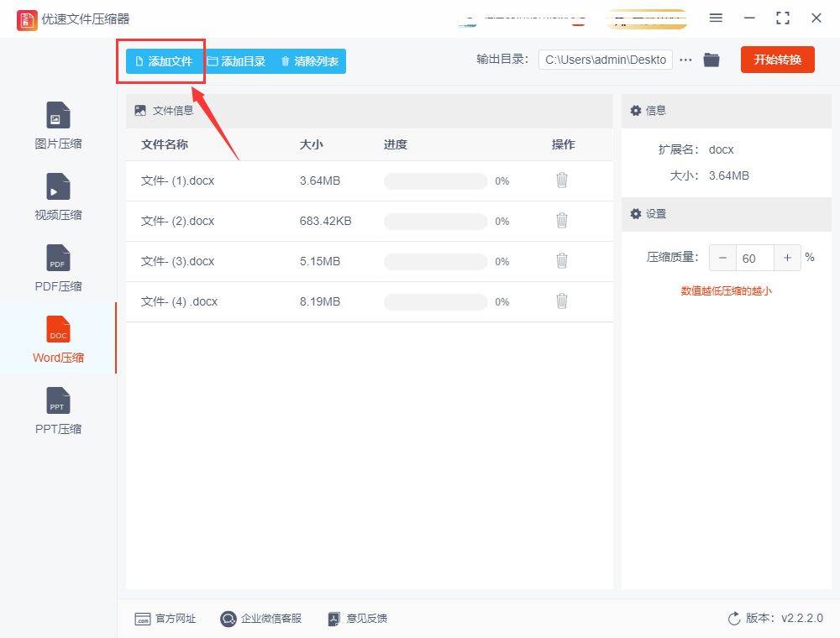Image resolution: width=840 pixels, height=638 pixels.
Task: Select the row 文件- (4) .docx
Action: pyautogui.click(x=369, y=301)
